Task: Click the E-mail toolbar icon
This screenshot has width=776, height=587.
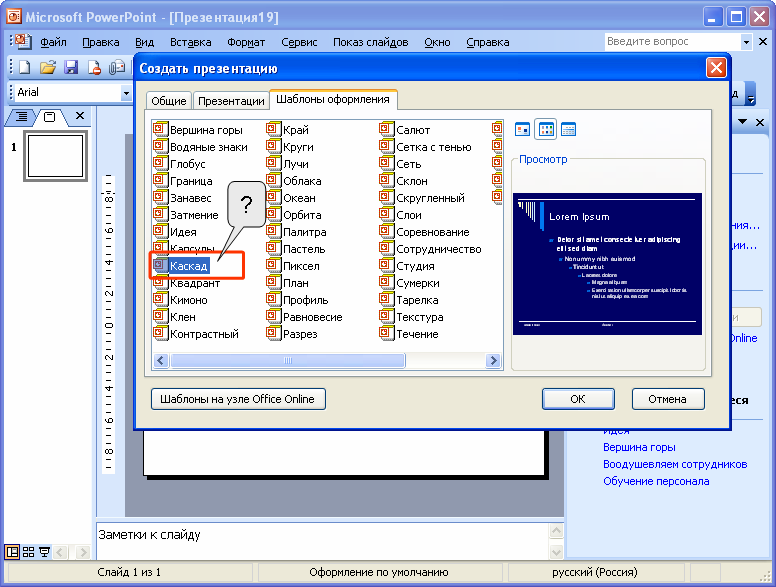Action: pos(117,67)
